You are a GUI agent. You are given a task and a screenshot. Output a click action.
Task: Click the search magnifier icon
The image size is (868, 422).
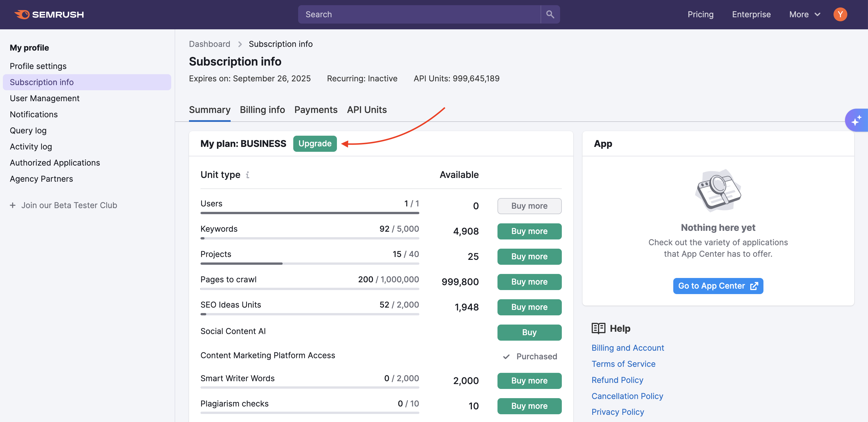point(550,14)
